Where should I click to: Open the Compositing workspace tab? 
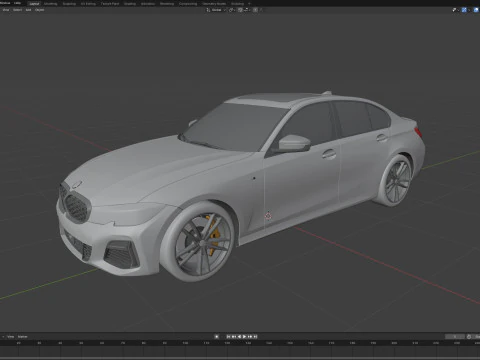[x=188, y=4]
